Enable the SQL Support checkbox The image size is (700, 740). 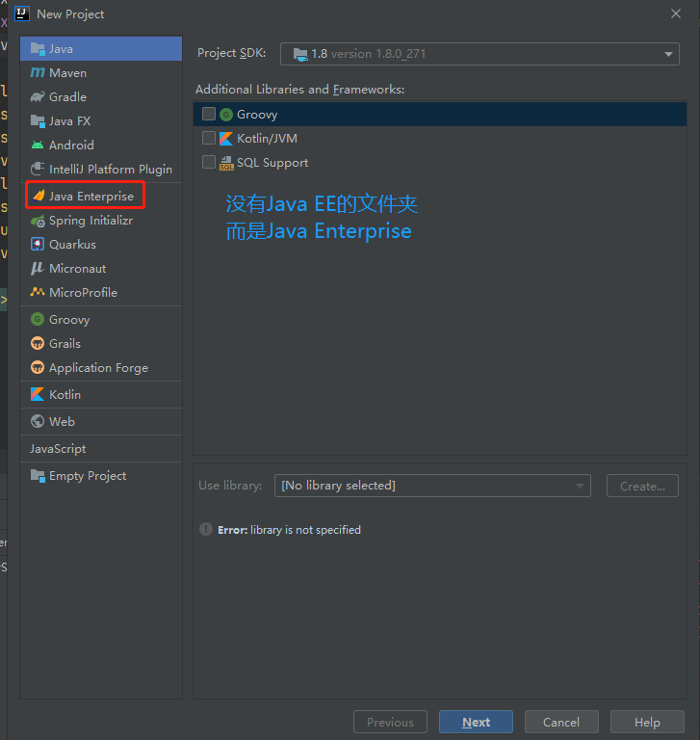209,162
